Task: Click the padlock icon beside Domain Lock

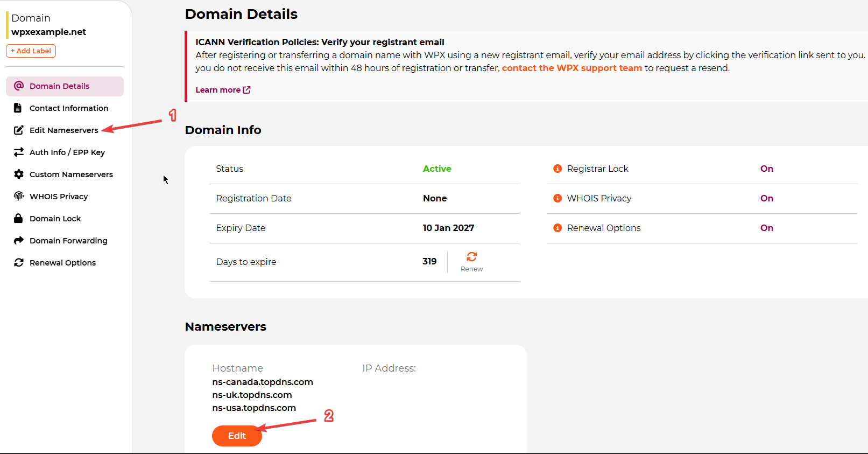Action: coord(18,219)
